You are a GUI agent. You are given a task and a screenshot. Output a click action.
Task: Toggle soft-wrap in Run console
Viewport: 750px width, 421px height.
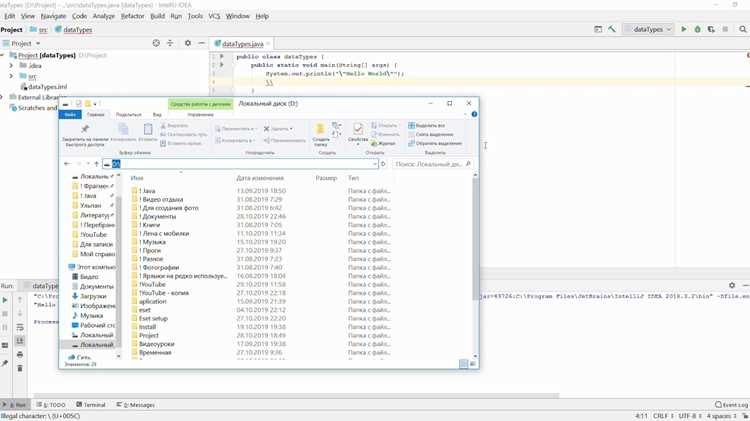pyautogui.click(x=20, y=327)
